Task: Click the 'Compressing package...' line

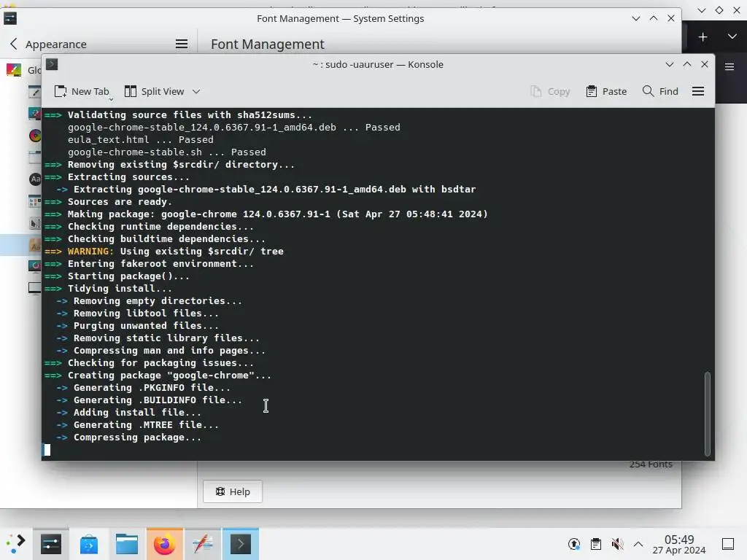Action: click(137, 437)
